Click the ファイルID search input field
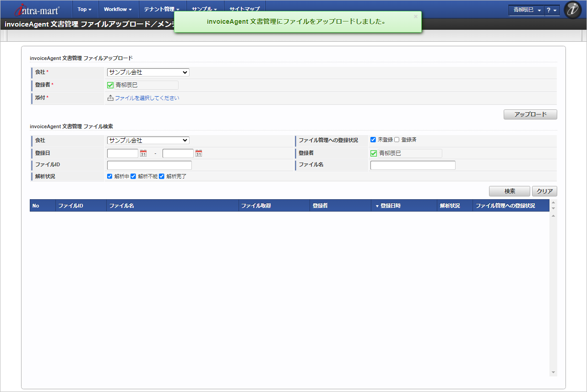 (x=149, y=165)
